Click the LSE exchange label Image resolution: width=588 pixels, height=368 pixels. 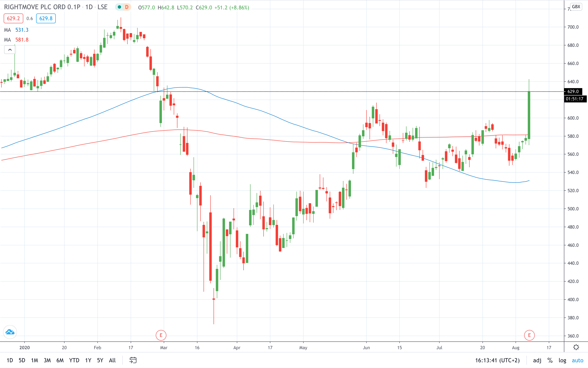[x=102, y=7]
